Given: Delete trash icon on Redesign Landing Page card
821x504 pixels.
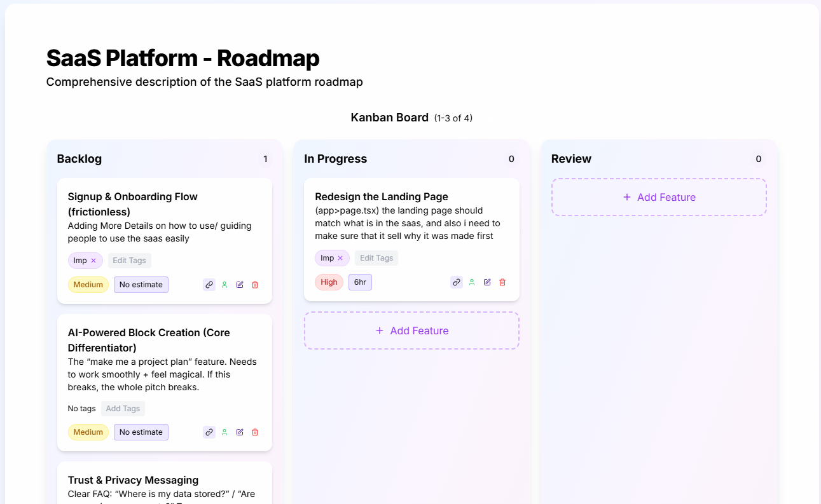Looking at the screenshot, I should pyautogui.click(x=502, y=282).
